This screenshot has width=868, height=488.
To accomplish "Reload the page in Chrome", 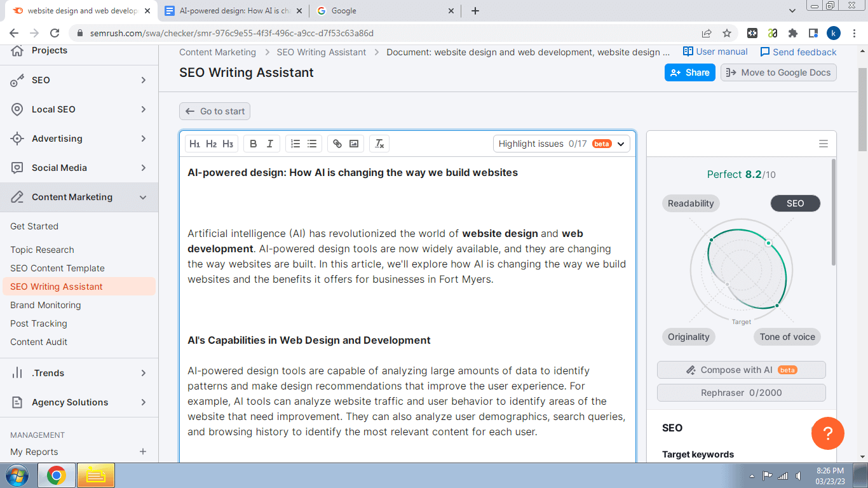I will tap(55, 33).
